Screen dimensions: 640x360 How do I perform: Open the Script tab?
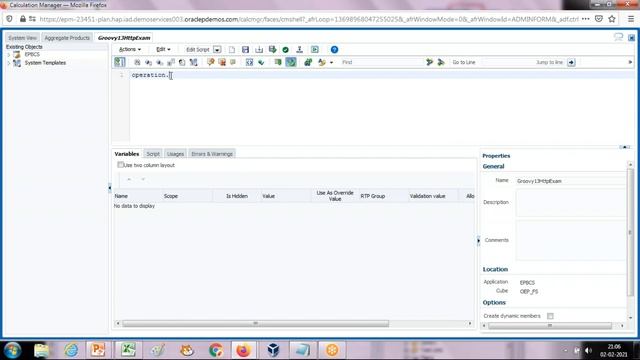click(153, 154)
